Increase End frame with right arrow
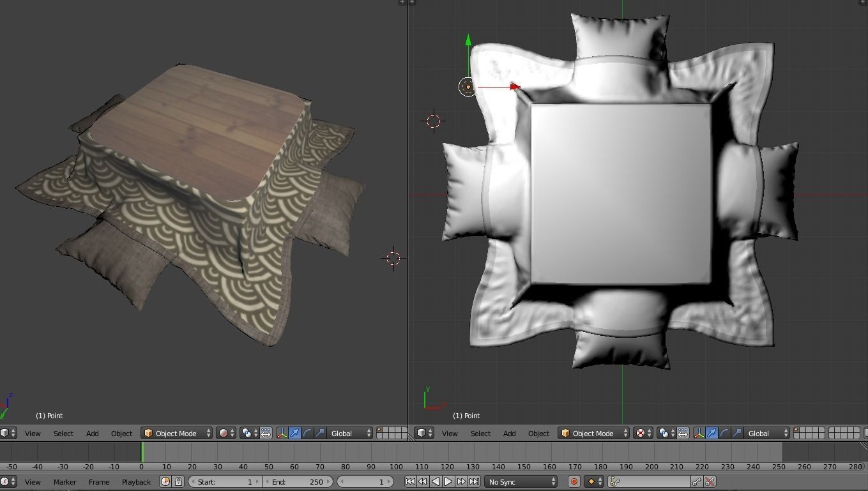This screenshot has width=868, height=491. point(328,481)
